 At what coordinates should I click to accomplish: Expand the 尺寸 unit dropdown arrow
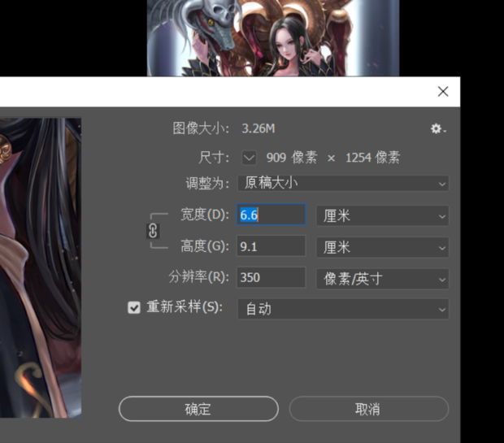(249, 158)
